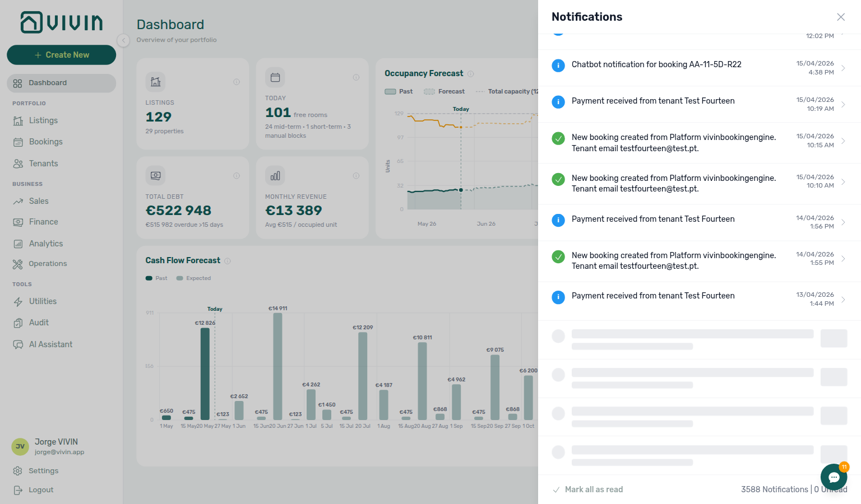Screen dimensions: 861x504
Task: Click info icon of Chatbot notification
Action: [558, 66]
